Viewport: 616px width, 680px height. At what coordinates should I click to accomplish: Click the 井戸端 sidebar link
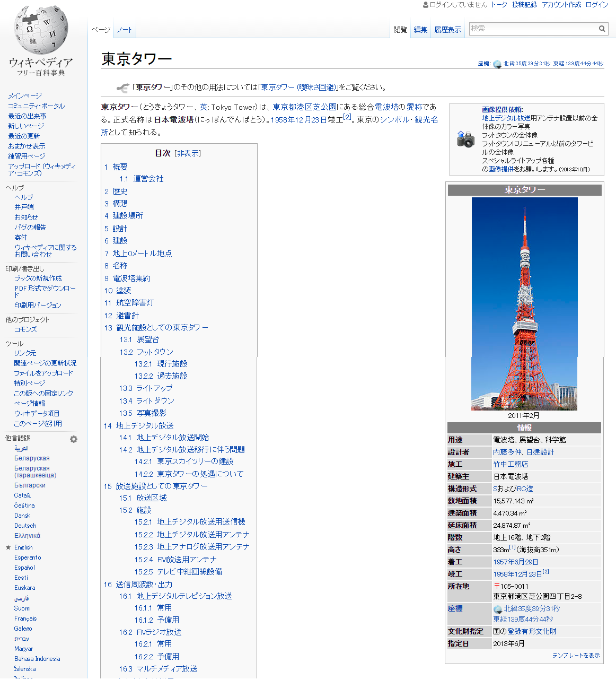tap(24, 207)
